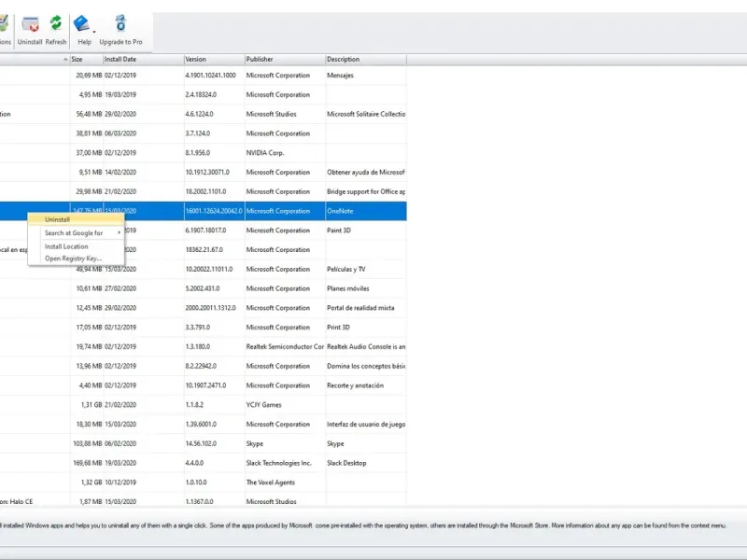The height and width of the screenshot is (560, 747).
Task: Click the Planes móviles description
Action: (347, 288)
